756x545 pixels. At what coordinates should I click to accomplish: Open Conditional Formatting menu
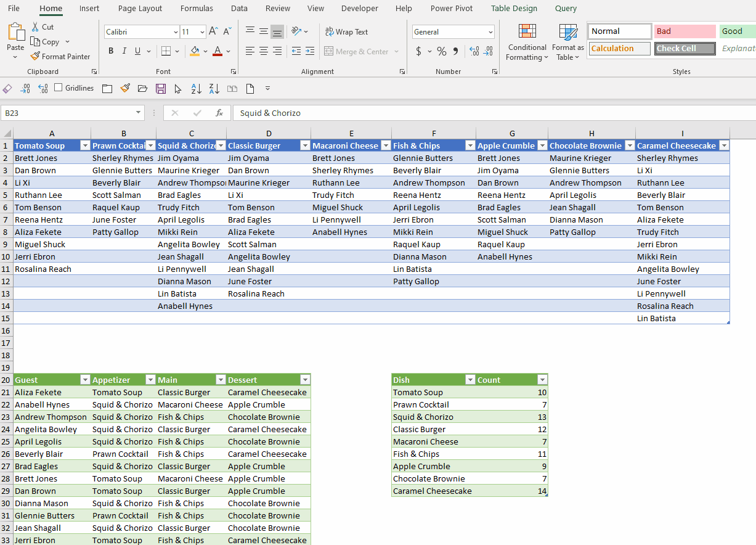(x=527, y=43)
